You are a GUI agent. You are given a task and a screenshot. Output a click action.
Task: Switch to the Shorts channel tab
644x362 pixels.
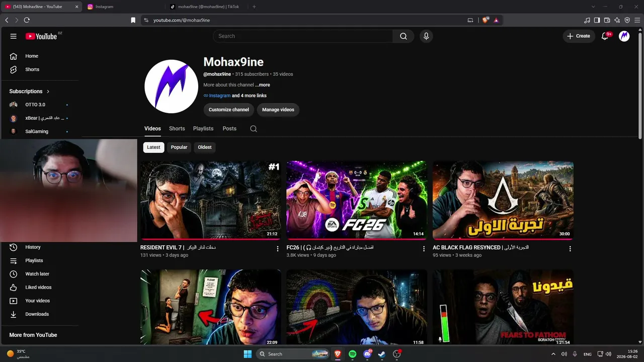click(x=177, y=129)
